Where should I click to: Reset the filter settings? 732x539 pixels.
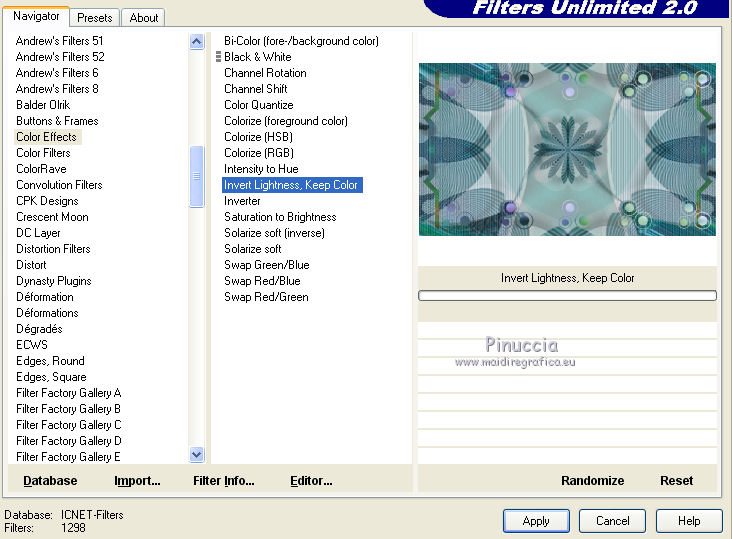[676, 481]
